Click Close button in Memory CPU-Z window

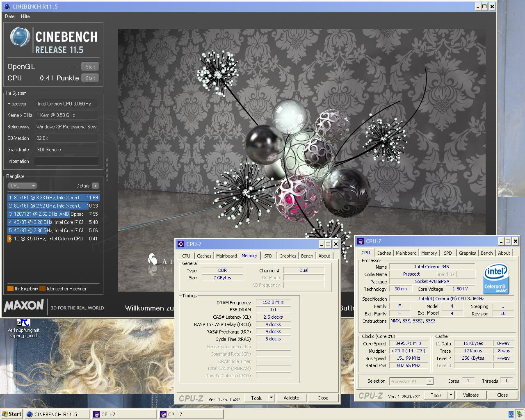point(323,398)
